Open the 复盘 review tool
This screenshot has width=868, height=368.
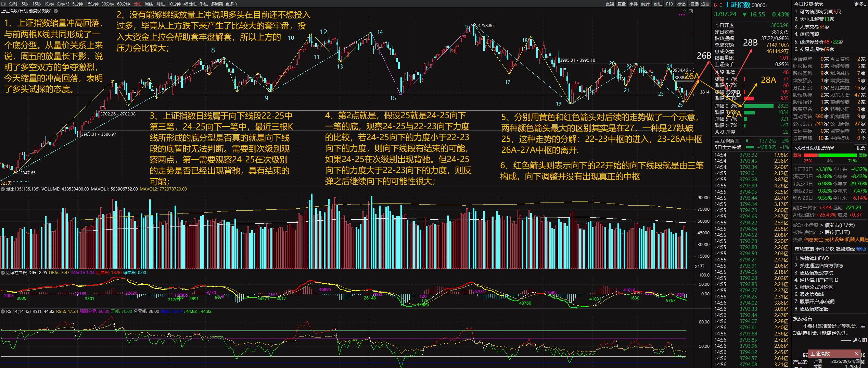622,4
